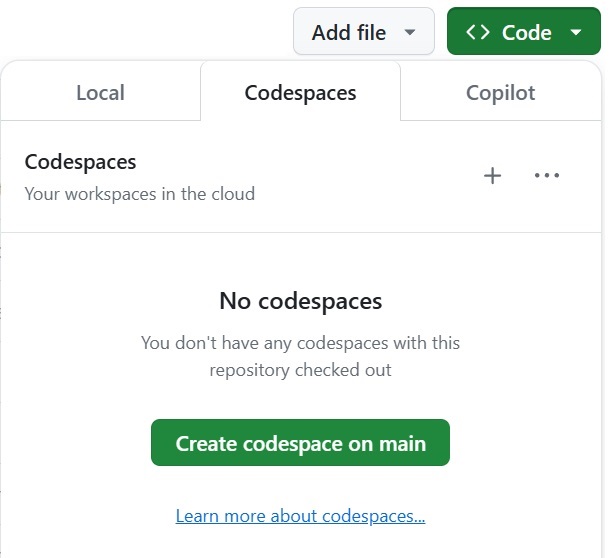Select the Codespaces tab
The width and height of the screenshot is (610, 558).
coord(300,92)
